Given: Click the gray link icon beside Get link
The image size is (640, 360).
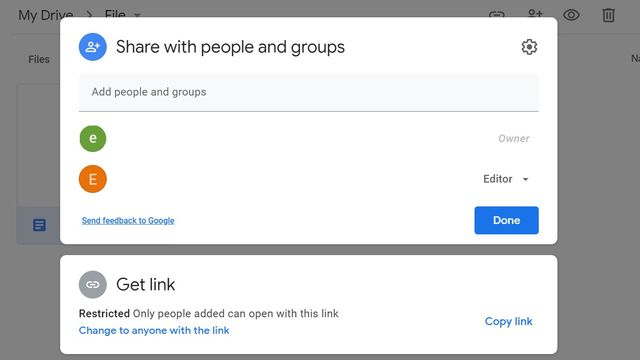Looking at the screenshot, I should coord(93,284).
